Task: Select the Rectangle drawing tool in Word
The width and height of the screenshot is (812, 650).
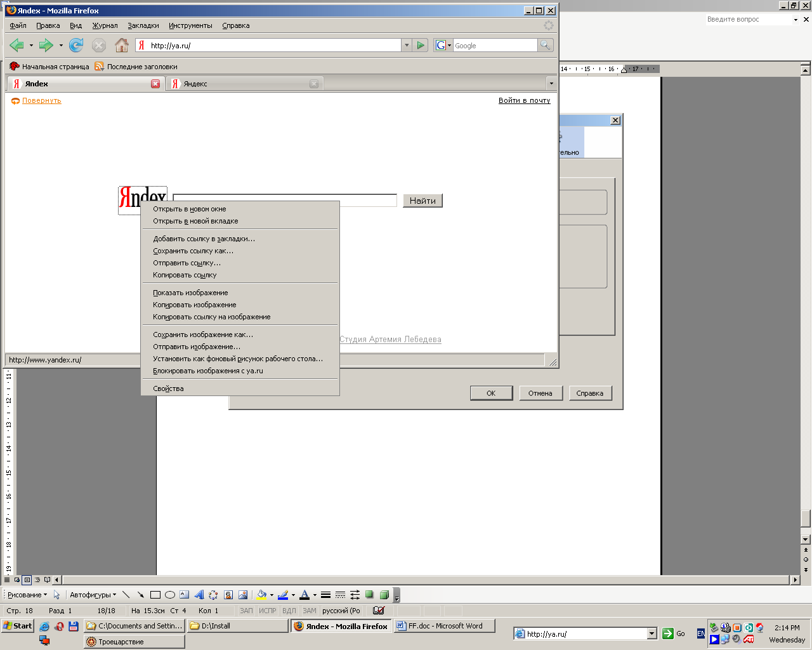Action: (x=155, y=595)
